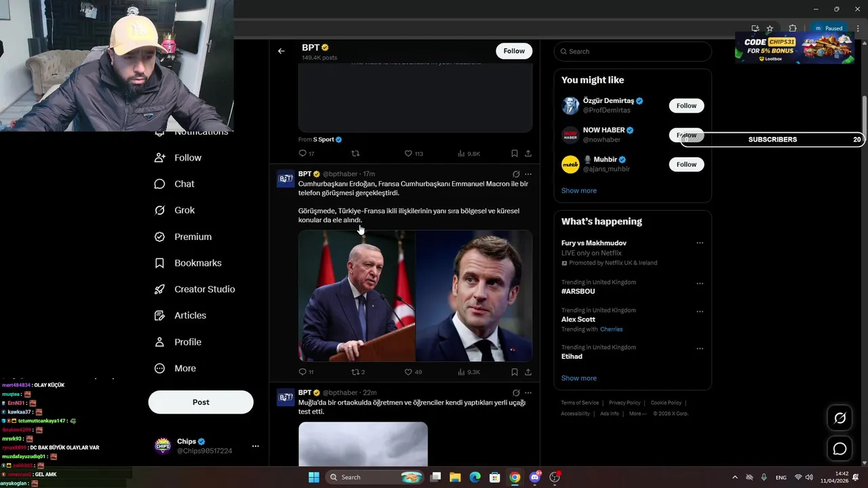The image size is (868, 488).
Task: Open the #ARSBOU trending topic
Action: (578, 291)
